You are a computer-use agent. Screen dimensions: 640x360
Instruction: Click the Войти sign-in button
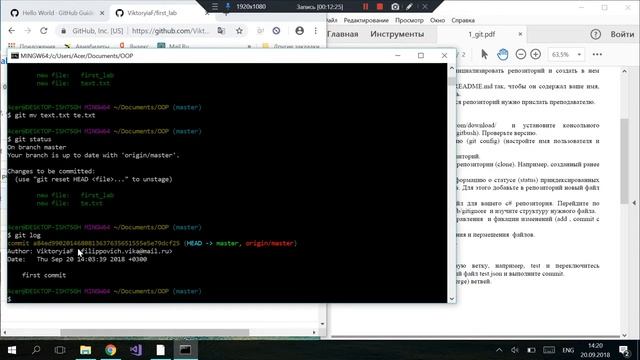pos(622,34)
